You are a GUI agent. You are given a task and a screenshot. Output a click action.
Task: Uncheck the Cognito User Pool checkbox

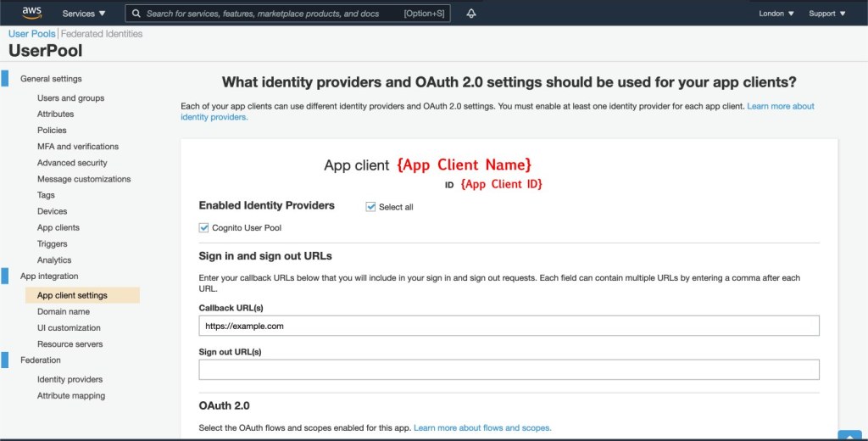[203, 228]
